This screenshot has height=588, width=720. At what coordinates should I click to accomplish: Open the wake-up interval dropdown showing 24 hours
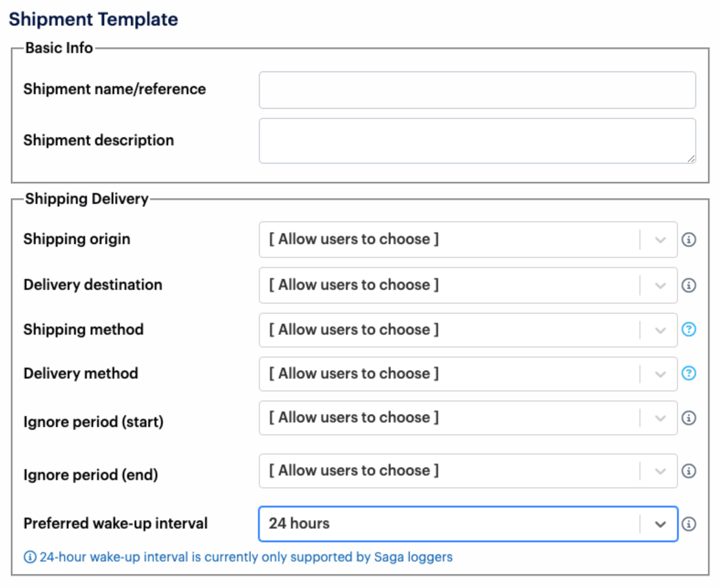468,524
